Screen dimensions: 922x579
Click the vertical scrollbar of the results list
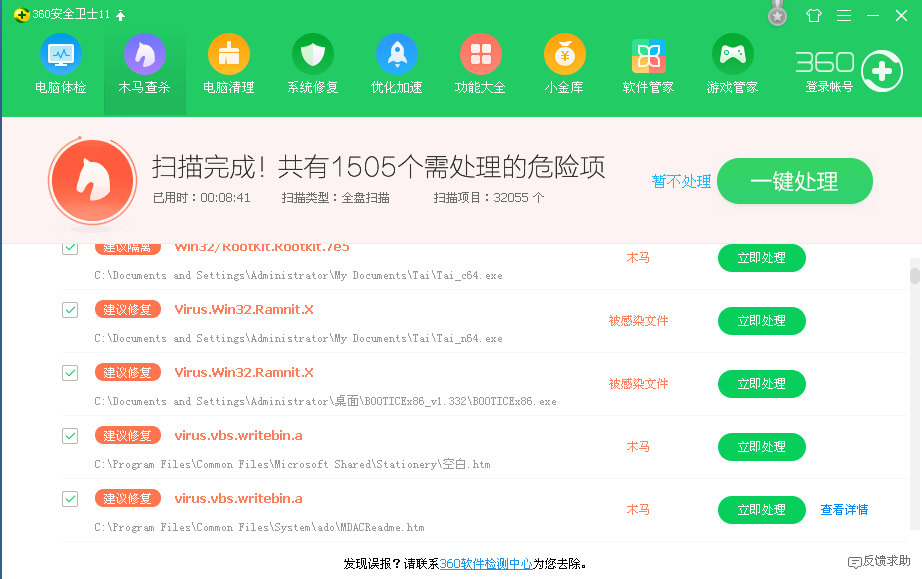(914, 275)
